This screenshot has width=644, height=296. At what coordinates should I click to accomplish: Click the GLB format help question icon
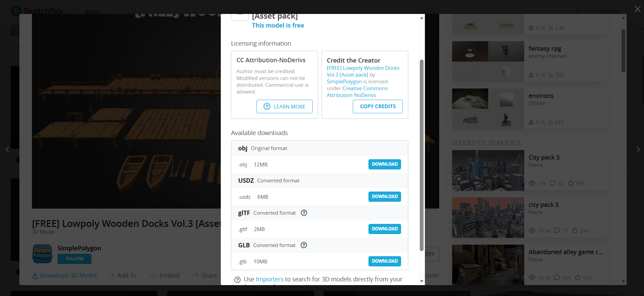pos(304,245)
